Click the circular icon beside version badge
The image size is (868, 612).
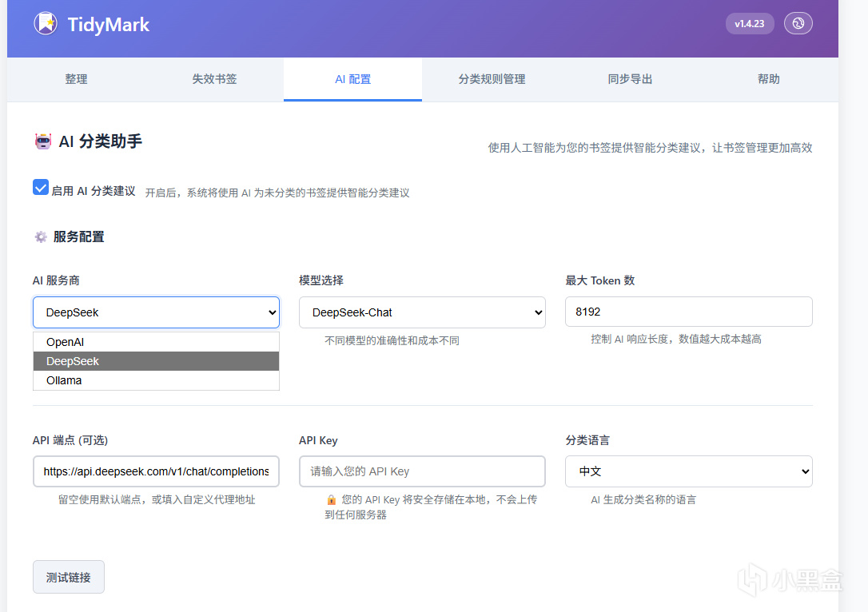[x=798, y=23]
